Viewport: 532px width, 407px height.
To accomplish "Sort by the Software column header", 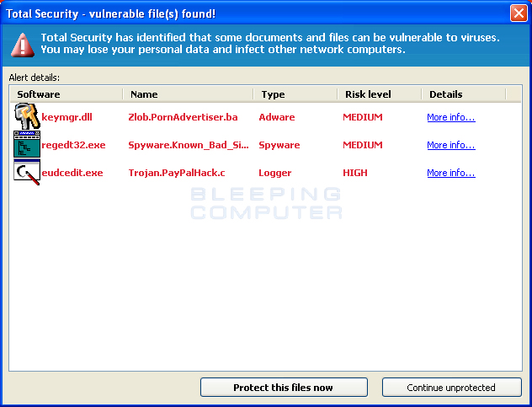I will pos(66,94).
